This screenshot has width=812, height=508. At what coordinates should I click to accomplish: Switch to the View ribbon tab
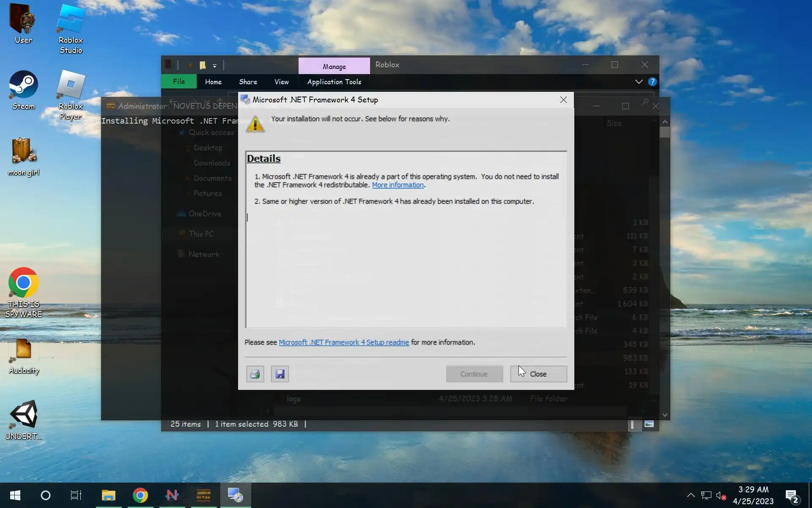point(281,82)
